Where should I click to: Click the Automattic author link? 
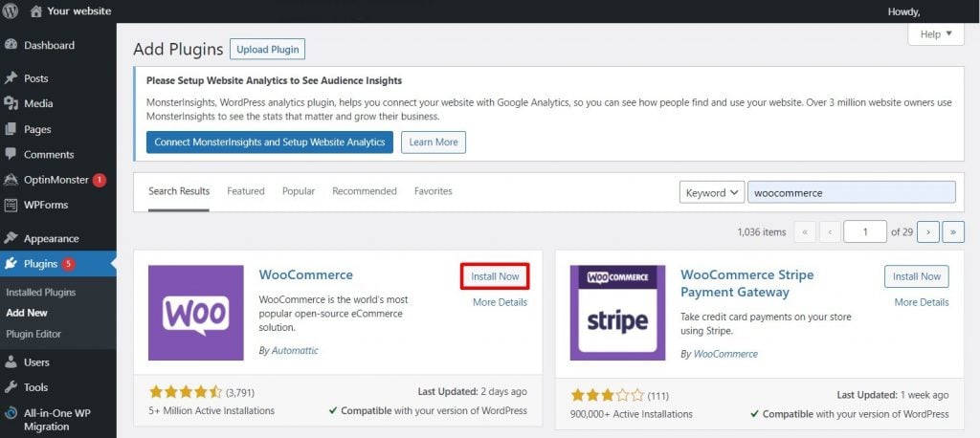[x=295, y=351]
